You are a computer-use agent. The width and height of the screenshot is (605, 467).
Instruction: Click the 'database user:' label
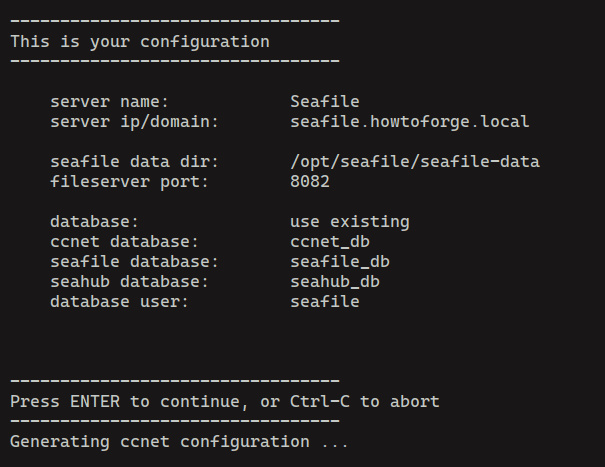click(x=119, y=302)
